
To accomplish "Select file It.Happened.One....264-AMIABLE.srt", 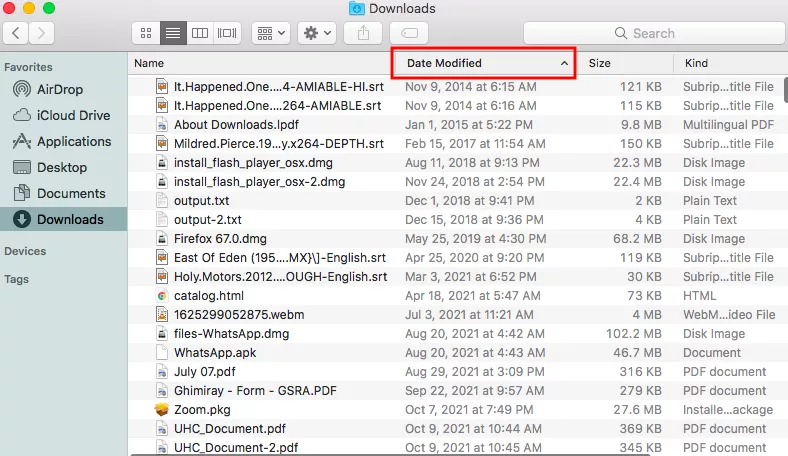I will (x=277, y=106).
